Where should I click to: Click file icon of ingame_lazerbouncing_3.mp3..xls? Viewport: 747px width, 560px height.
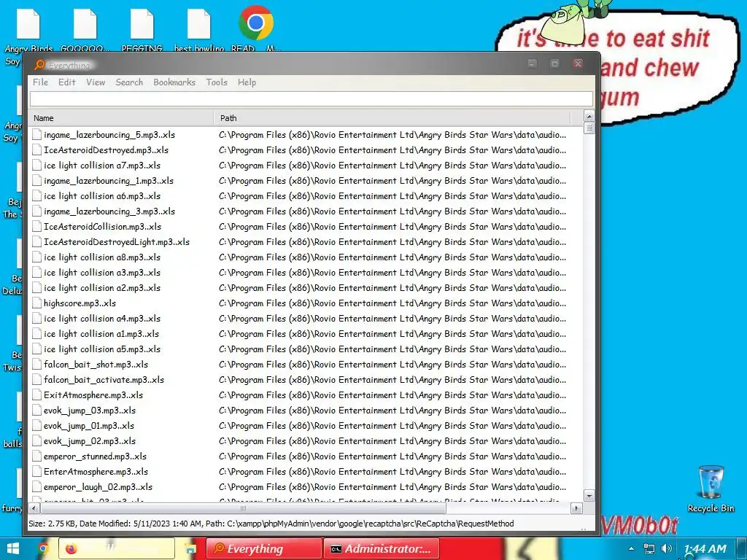point(36,211)
